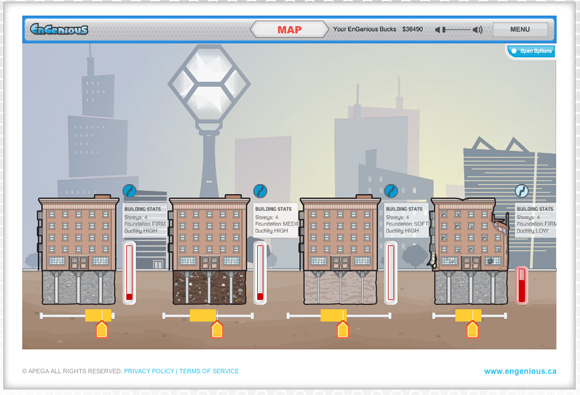Click the white wave icon above the damaged building
The width and height of the screenshot is (580, 395).
click(x=522, y=191)
